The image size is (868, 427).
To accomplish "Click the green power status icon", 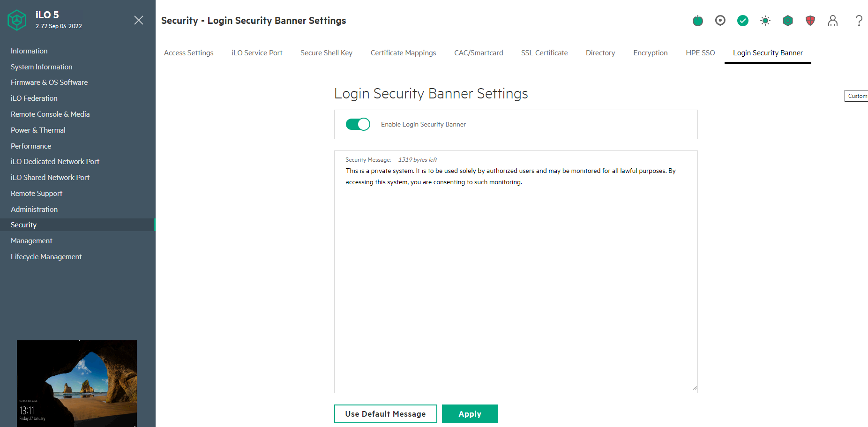I will [x=697, y=21].
